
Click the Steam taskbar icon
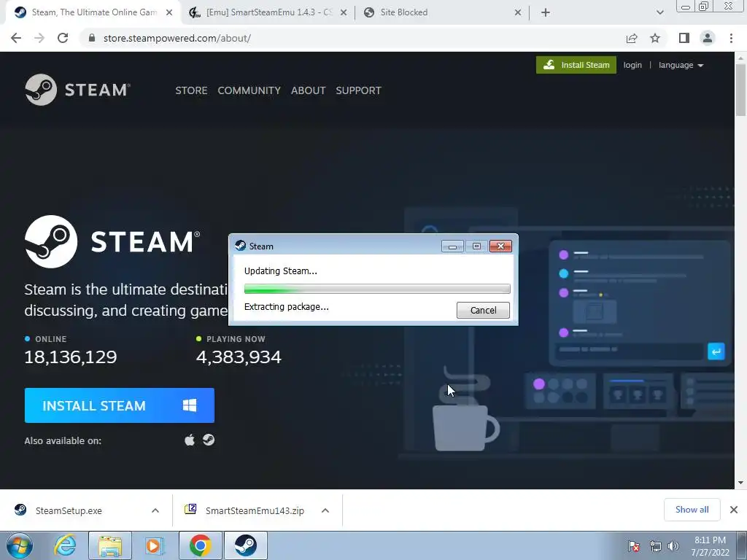(246, 545)
